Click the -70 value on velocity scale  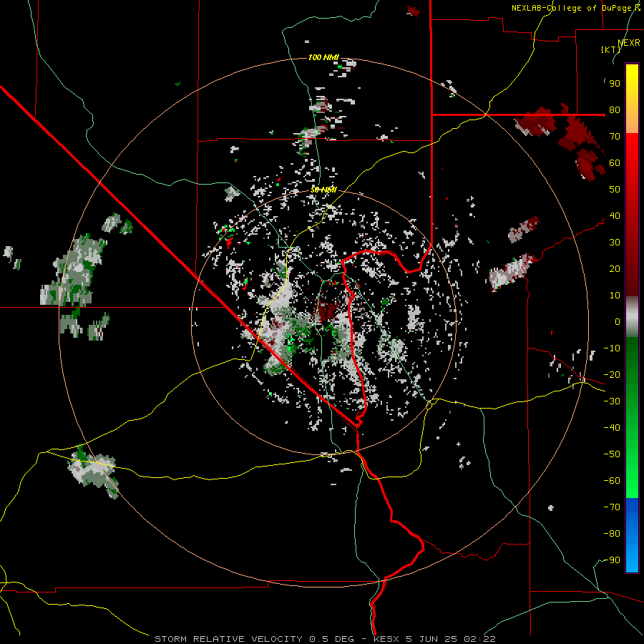(x=612, y=507)
